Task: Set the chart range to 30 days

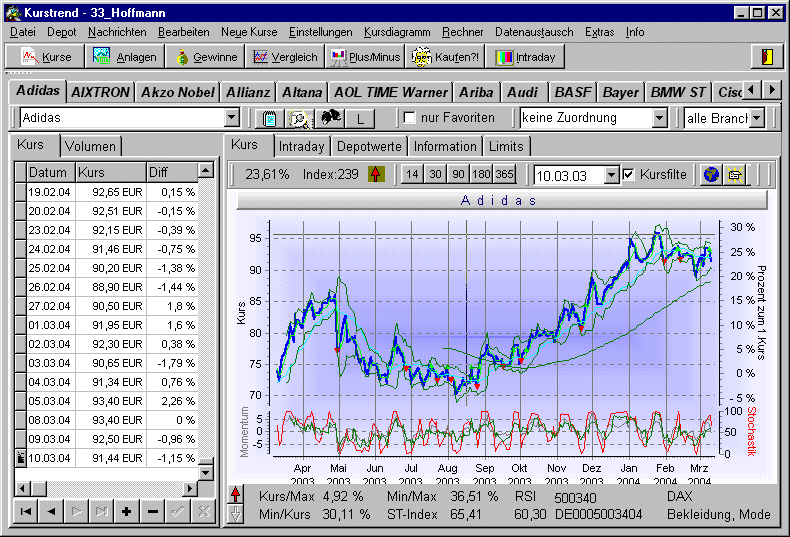Action: point(435,174)
